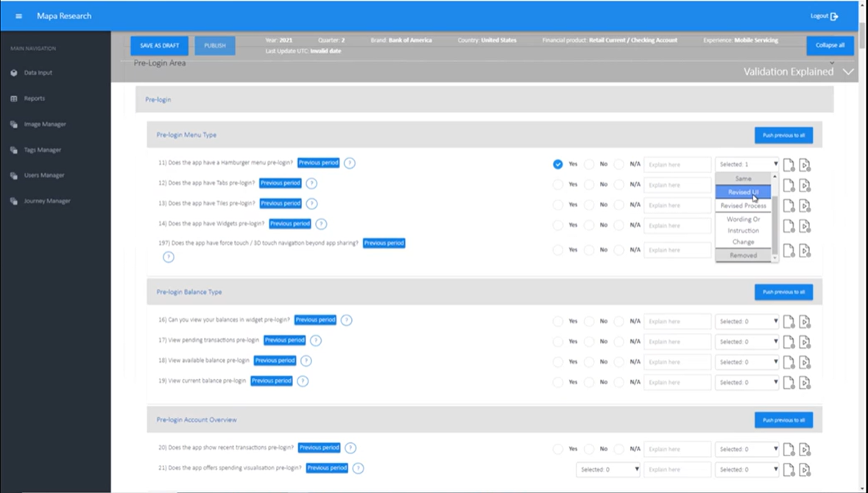The width and height of the screenshot is (868, 493).
Task: Open answer dropdown for question 21
Action: (x=608, y=469)
